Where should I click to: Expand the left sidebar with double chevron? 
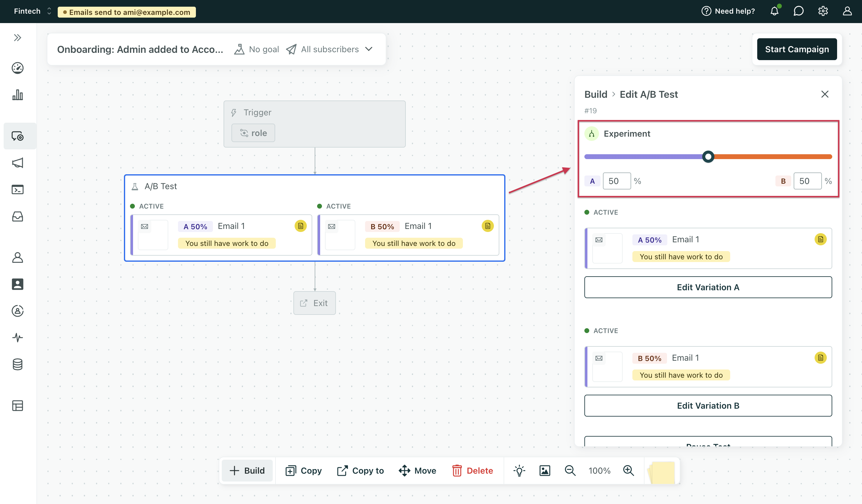17,38
